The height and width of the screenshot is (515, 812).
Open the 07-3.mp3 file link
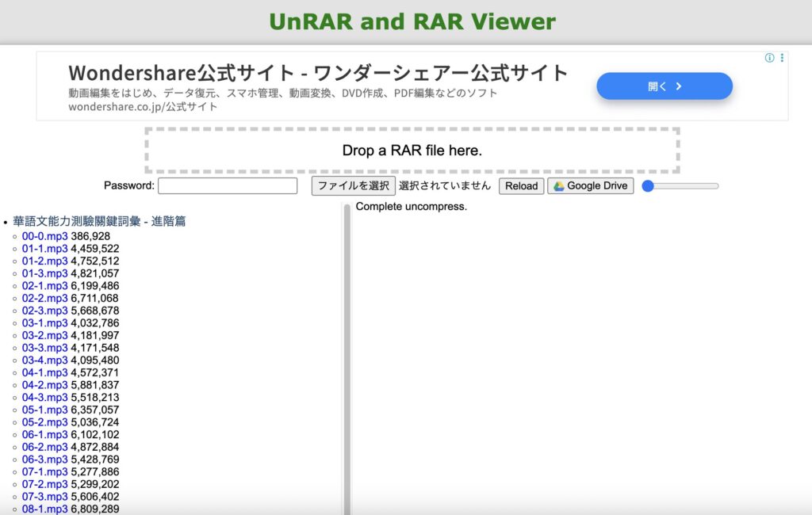click(x=44, y=497)
